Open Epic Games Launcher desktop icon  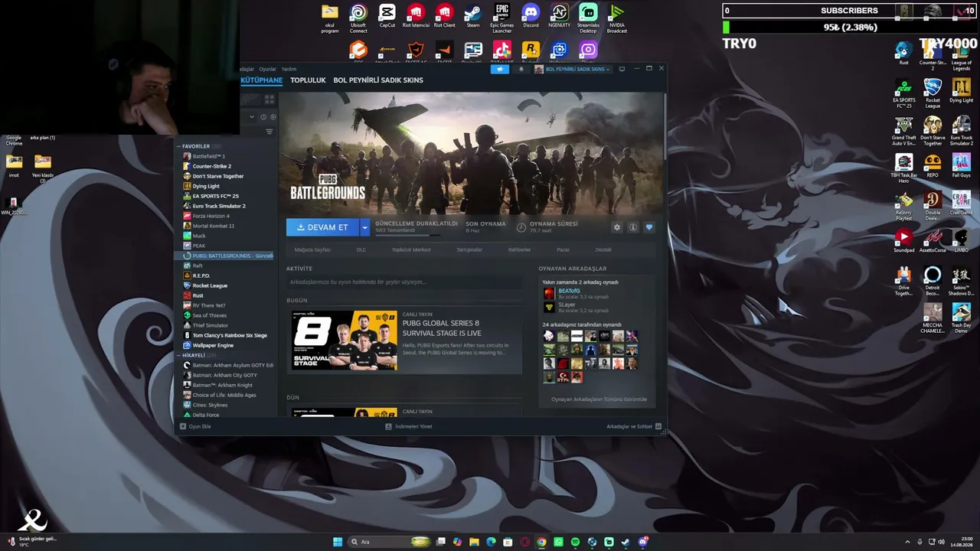tap(502, 19)
